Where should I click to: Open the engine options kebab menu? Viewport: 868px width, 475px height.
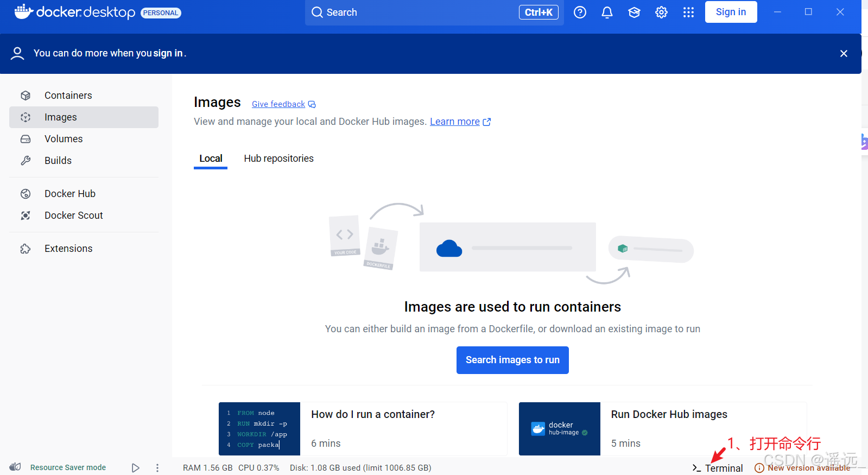coord(157,467)
